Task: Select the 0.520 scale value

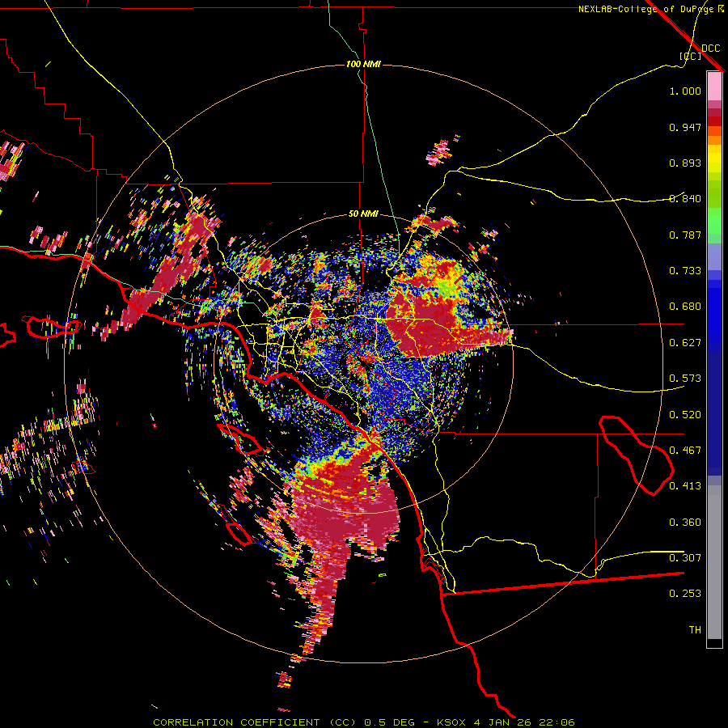Action: 685,415
